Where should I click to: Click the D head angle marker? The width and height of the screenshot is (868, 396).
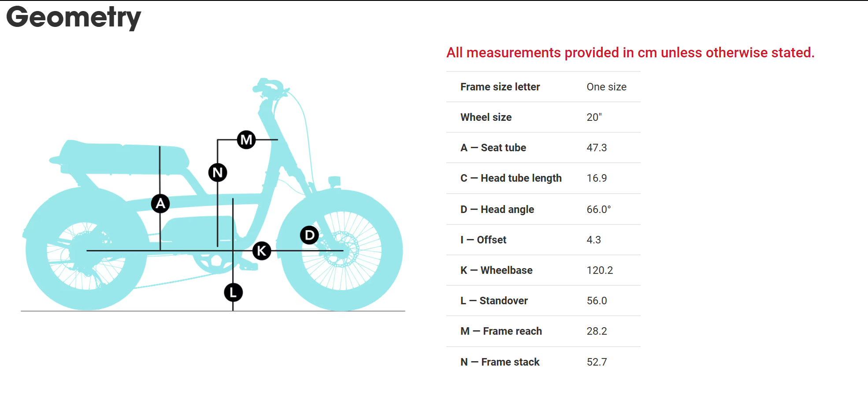point(309,235)
